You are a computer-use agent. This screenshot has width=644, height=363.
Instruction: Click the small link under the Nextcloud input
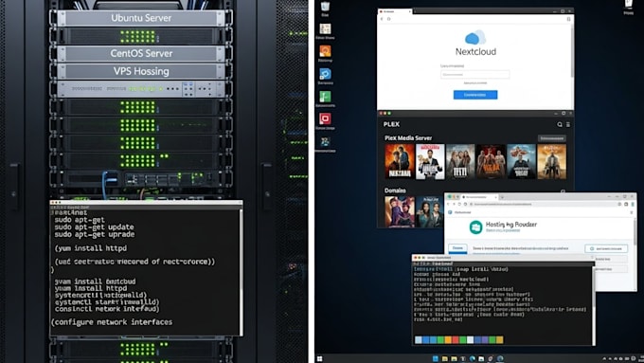pyautogui.click(x=475, y=83)
